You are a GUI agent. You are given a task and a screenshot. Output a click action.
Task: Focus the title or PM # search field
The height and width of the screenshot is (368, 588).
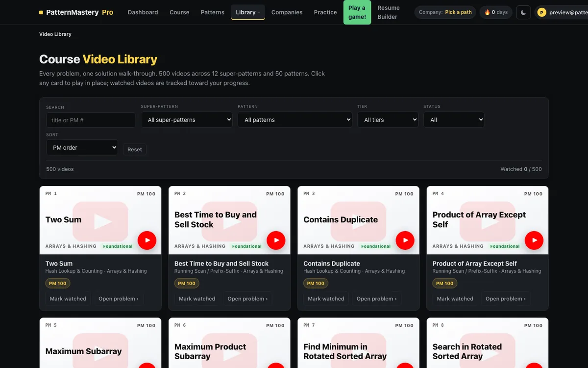(91, 120)
